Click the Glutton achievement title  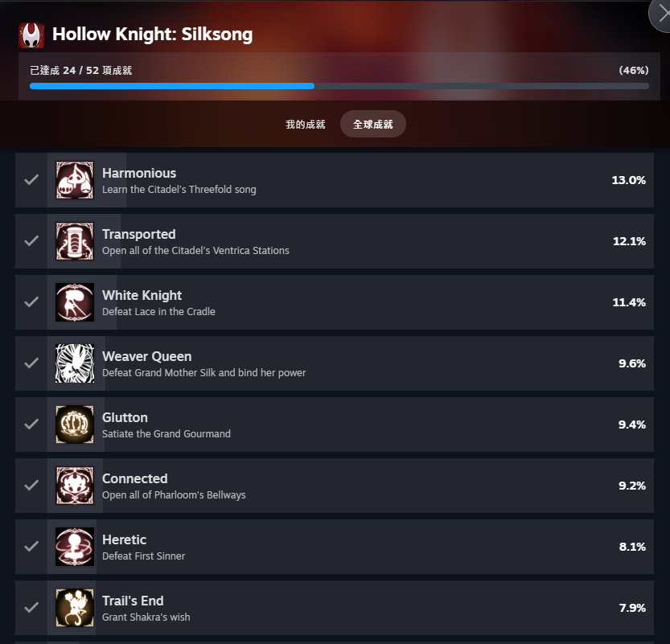tap(125, 417)
